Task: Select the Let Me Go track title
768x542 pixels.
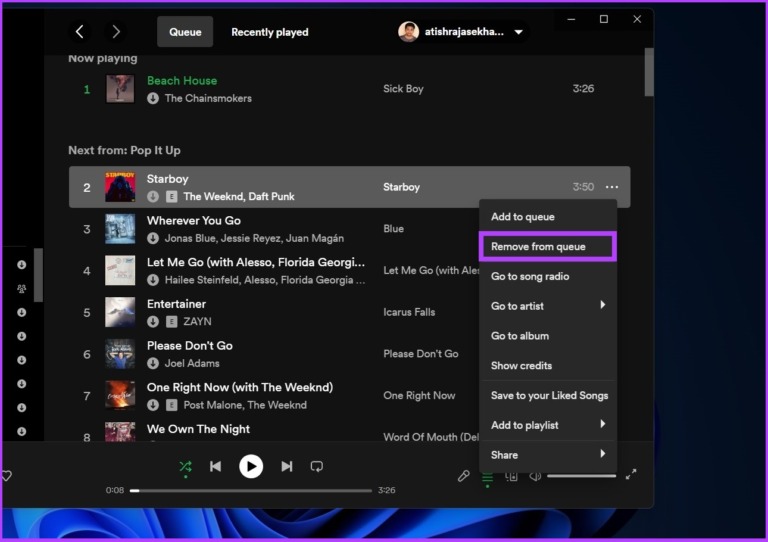Action: 256,262
